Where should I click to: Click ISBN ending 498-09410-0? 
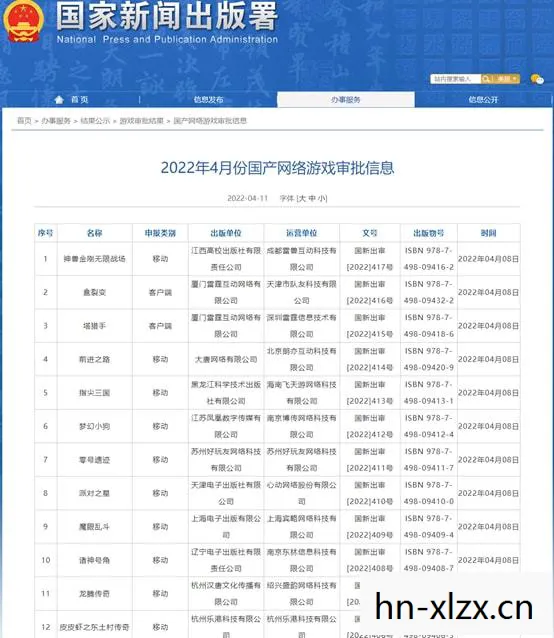[x=429, y=501]
